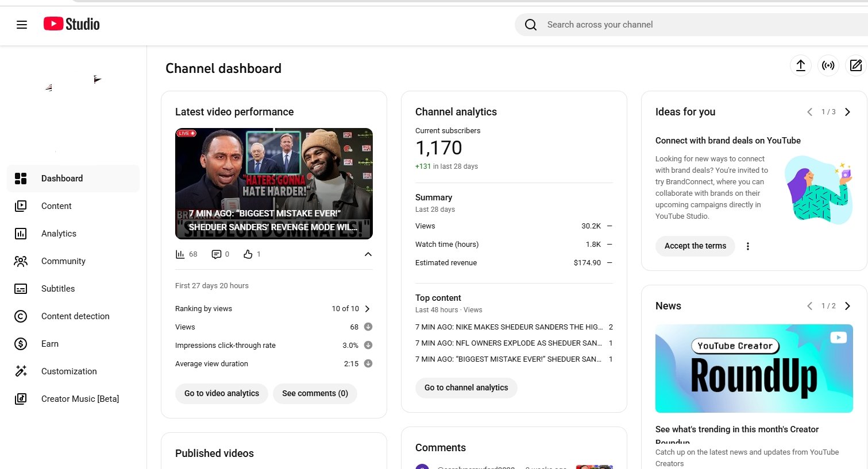The width and height of the screenshot is (868, 469).
Task: Select Earn in the sidebar
Action: [50, 344]
